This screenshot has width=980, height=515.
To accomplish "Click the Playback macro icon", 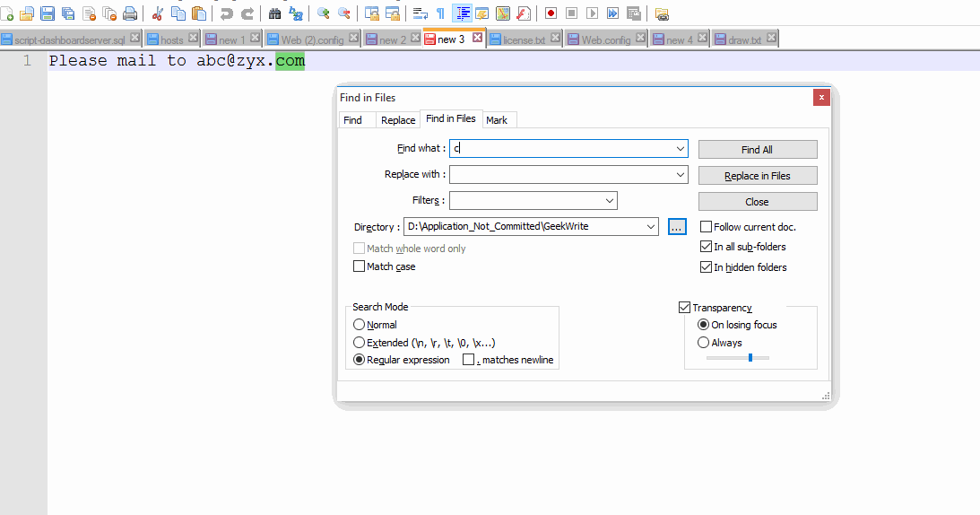I will tap(592, 13).
